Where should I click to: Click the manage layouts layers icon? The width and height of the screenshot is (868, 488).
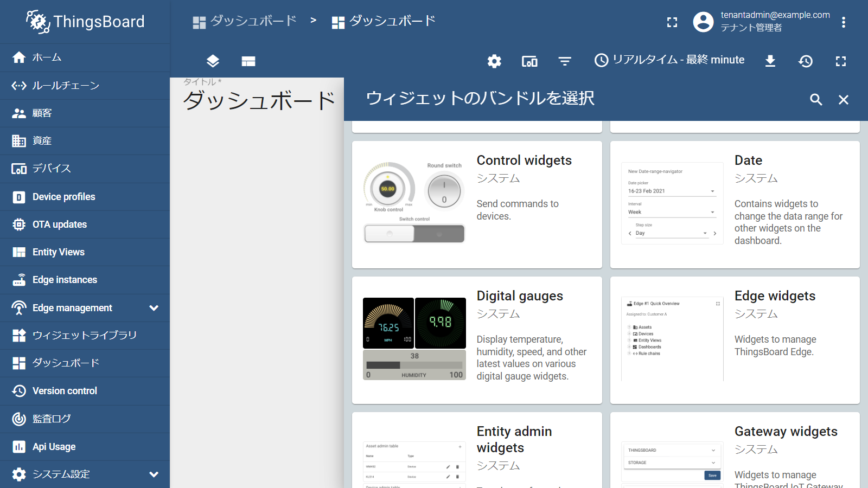click(x=213, y=61)
